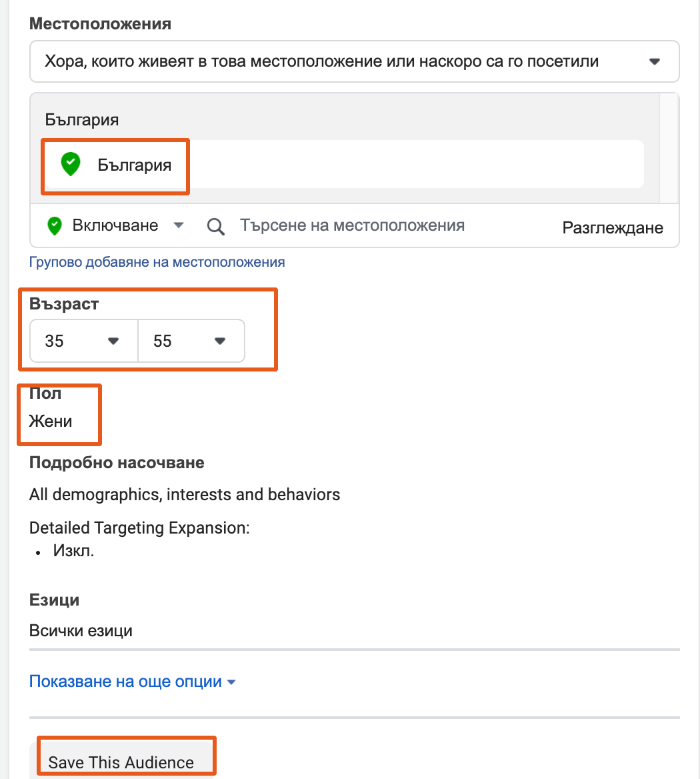The height and width of the screenshot is (779, 700).
Task: Click the Подробно насочване section header
Action: [x=116, y=462]
